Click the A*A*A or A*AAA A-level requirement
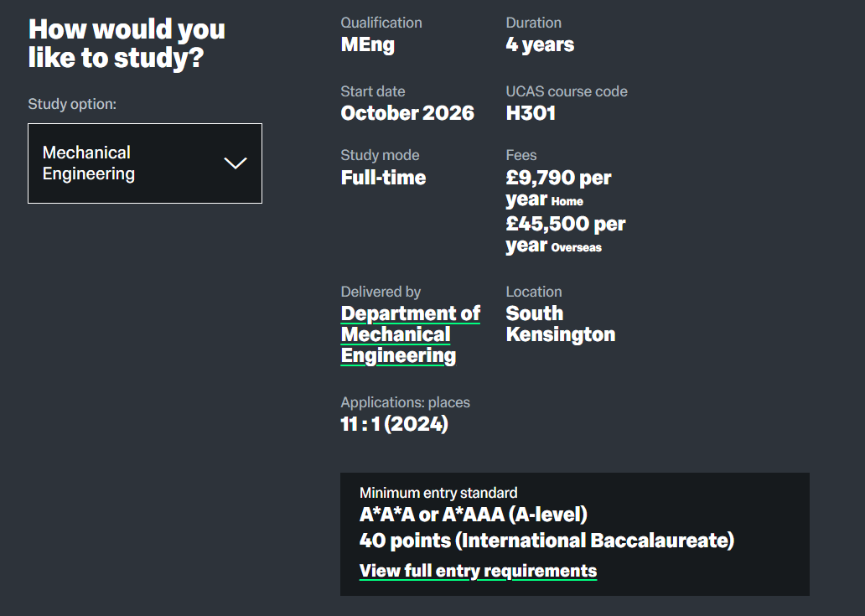 [474, 515]
